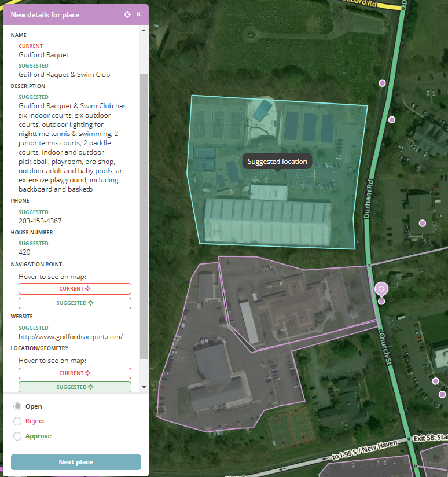Select the purple place point beside the Durham Rd building
Viewport: 448px width, 477px height.
point(422,223)
